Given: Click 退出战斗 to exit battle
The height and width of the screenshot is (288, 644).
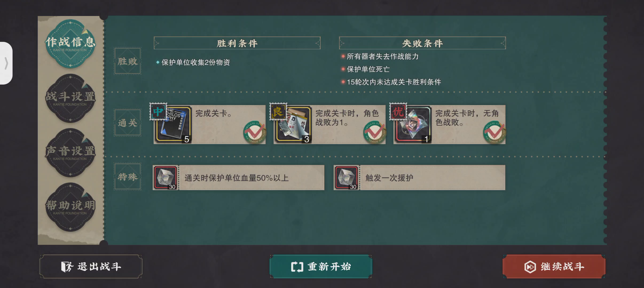Looking at the screenshot, I should (x=91, y=266).
